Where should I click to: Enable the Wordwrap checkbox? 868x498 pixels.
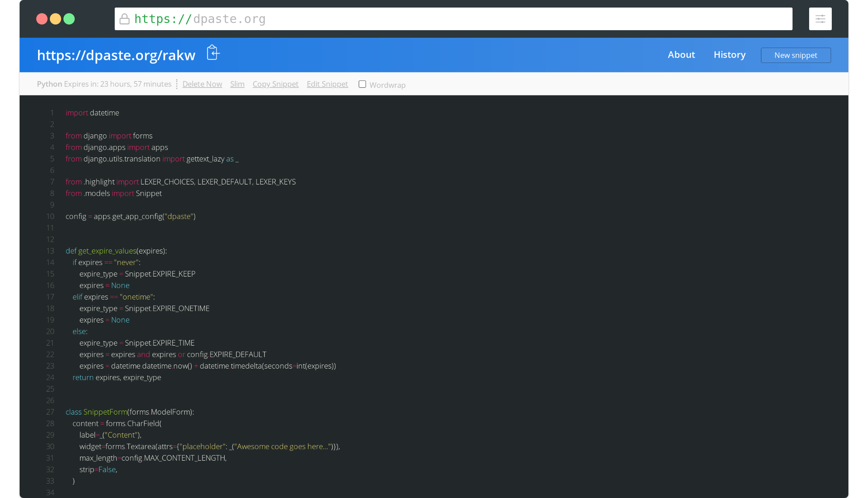(362, 84)
